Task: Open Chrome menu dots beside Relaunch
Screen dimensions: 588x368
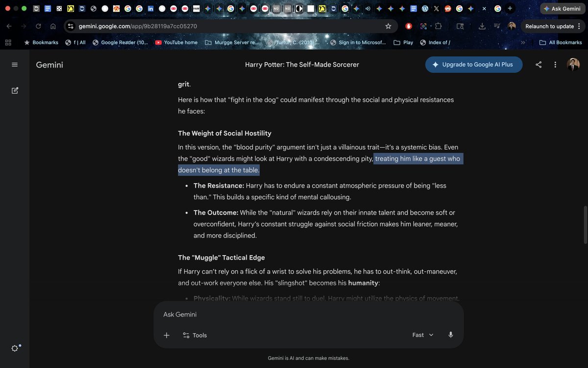Action: pyautogui.click(x=579, y=26)
